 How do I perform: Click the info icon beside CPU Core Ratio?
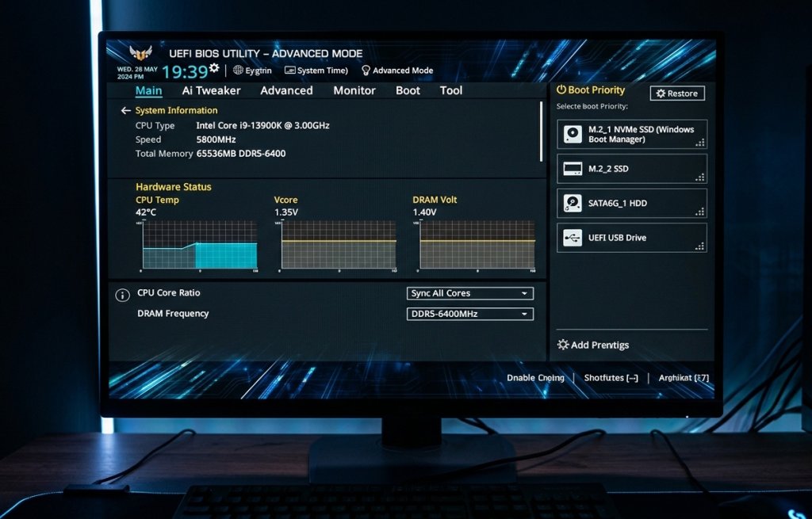pos(122,295)
